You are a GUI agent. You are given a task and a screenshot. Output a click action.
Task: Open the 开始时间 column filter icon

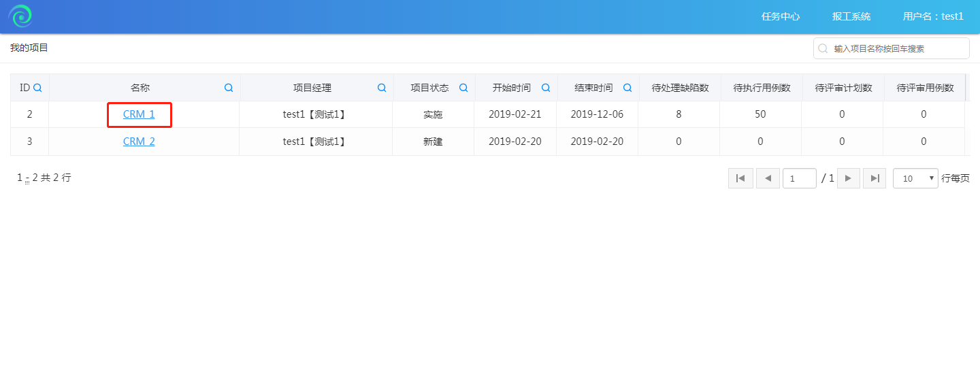(x=546, y=88)
